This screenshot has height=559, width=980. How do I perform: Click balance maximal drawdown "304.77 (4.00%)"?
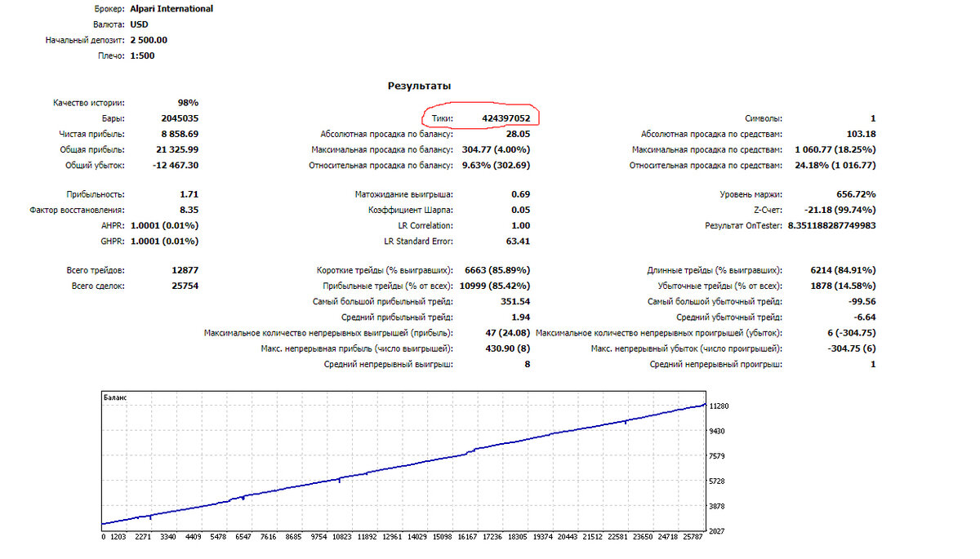496,149
